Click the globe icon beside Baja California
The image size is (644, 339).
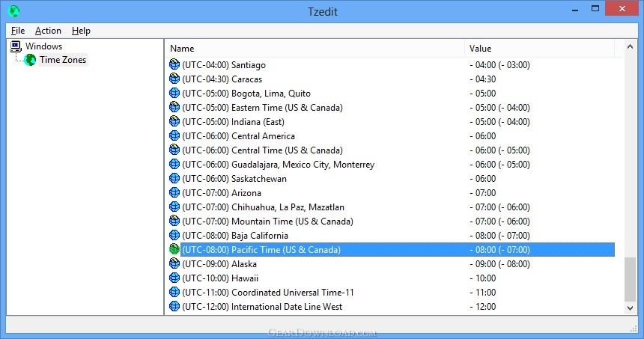(x=174, y=235)
